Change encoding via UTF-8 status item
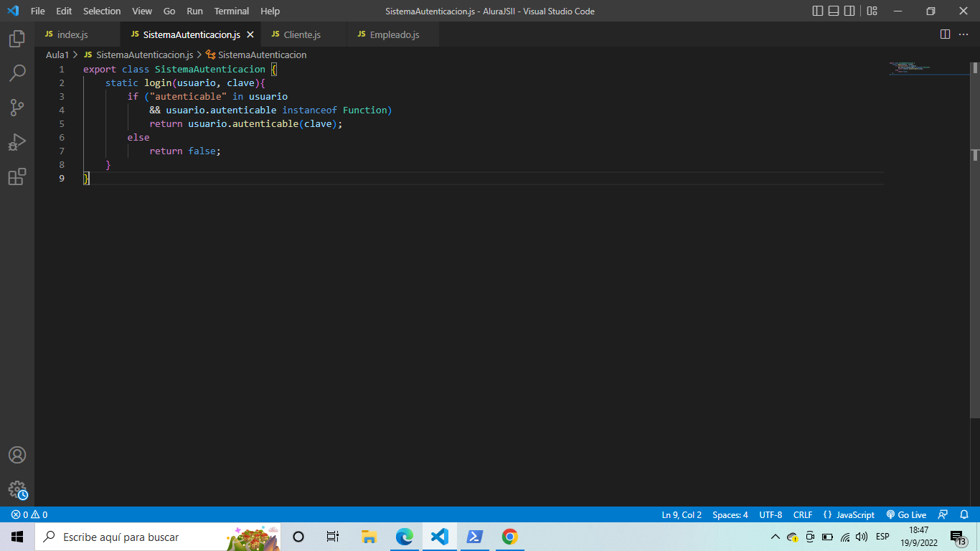The height and width of the screenshot is (551, 980). tap(771, 514)
